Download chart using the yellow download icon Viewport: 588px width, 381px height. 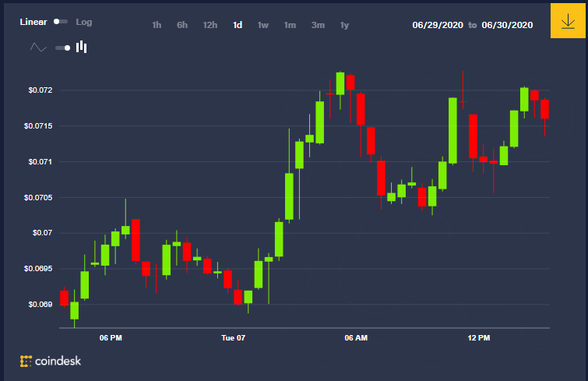[x=568, y=20]
